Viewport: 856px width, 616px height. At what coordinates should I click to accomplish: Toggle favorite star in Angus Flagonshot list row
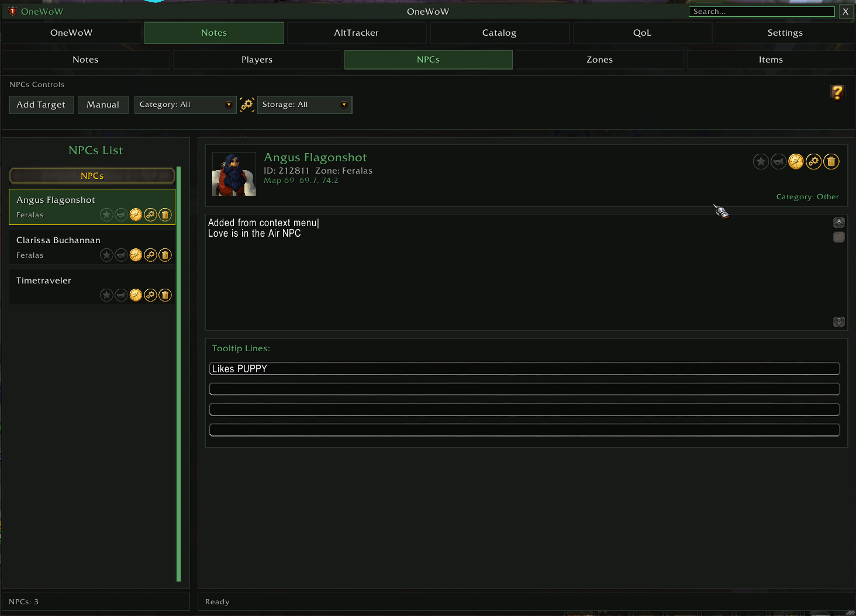click(x=106, y=215)
